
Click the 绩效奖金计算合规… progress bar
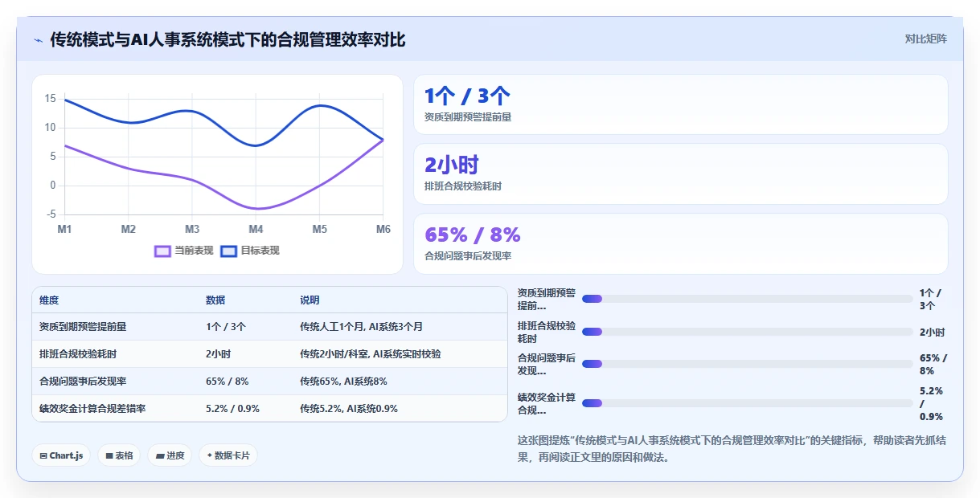[747, 403]
